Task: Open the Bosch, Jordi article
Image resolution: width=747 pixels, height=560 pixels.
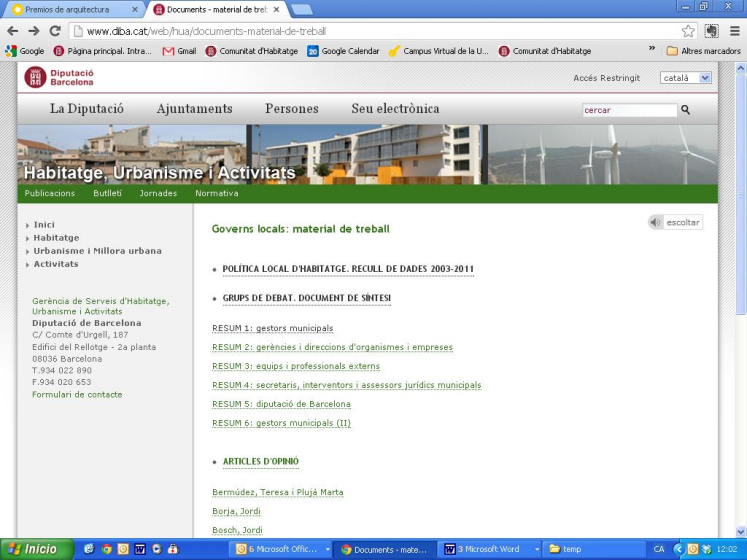Action: (x=237, y=530)
